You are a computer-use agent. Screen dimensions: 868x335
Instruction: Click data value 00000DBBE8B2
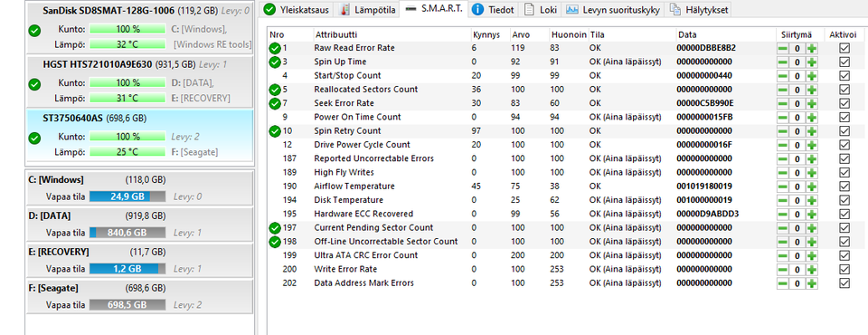click(x=706, y=48)
